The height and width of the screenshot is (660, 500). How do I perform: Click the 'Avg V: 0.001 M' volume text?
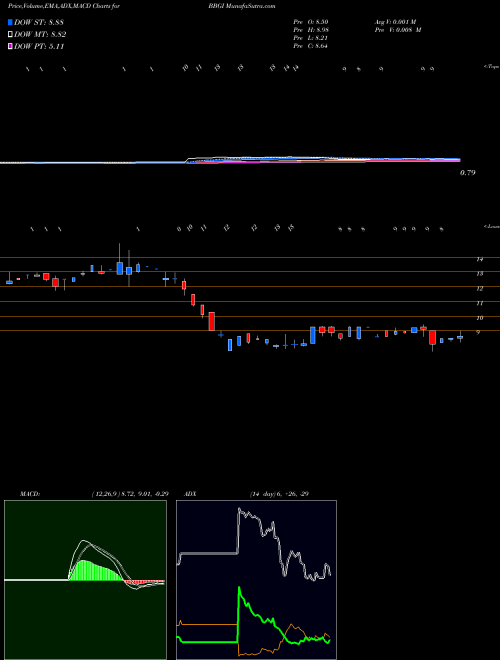pyautogui.click(x=395, y=21)
